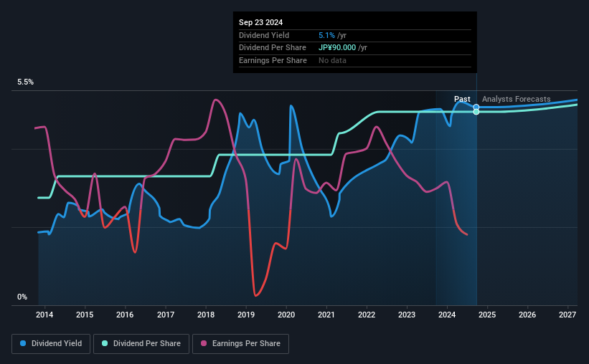589x364 pixels.
Task: Click the 2015 x-axis label
Action: click(85, 315)
